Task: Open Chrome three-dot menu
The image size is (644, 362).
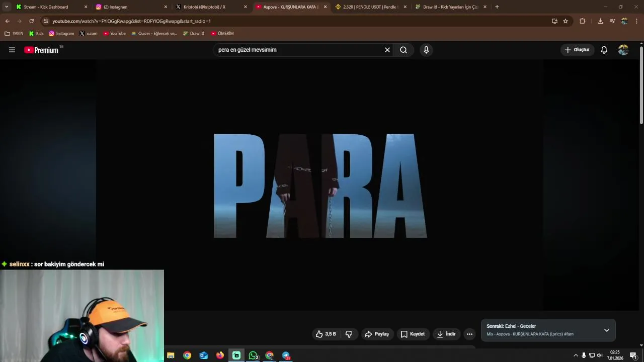Action: pyautogui.click(x=636, y=21)
